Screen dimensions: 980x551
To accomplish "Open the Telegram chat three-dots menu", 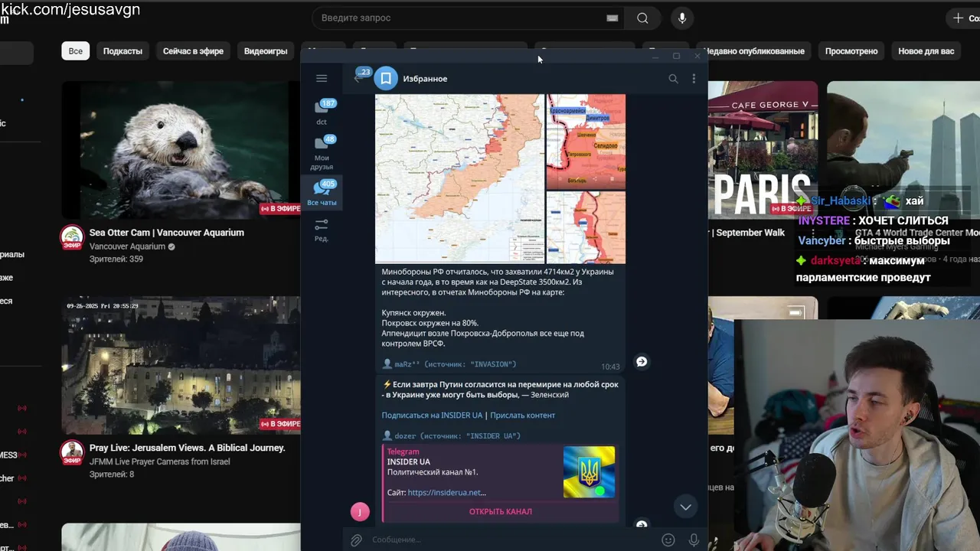I will [694, 78].
